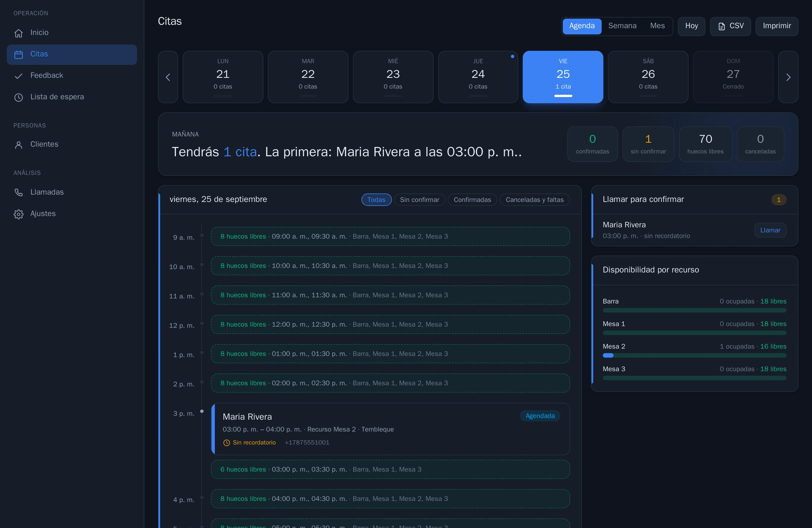Filter by Canceladas y faltas
Viewport: 812px width, 528px height.
pyautogui.click(x=535, y=200)
